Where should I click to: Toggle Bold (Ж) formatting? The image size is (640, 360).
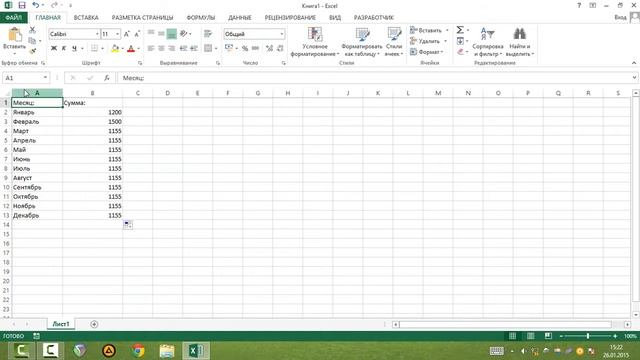pos(53,49)
